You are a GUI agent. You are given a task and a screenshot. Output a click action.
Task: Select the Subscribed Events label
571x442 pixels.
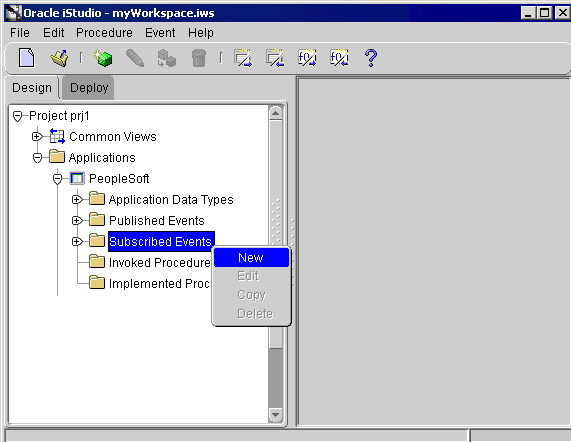click(161, 241)
